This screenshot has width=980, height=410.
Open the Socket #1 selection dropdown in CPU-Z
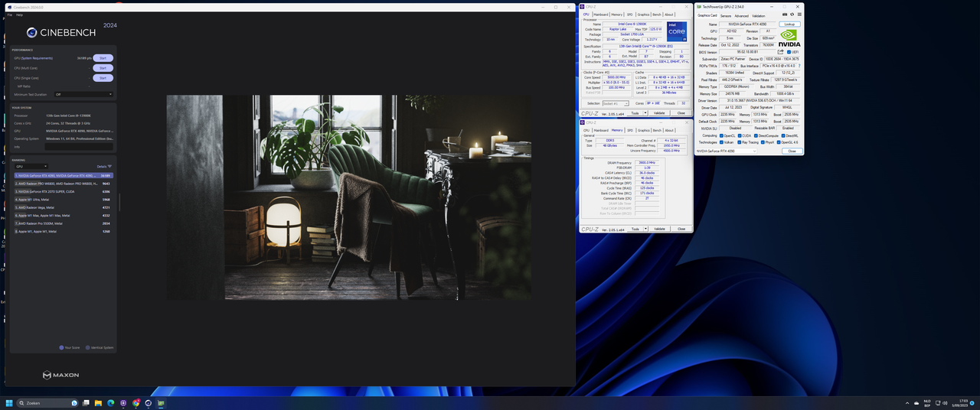coord(616,103)
